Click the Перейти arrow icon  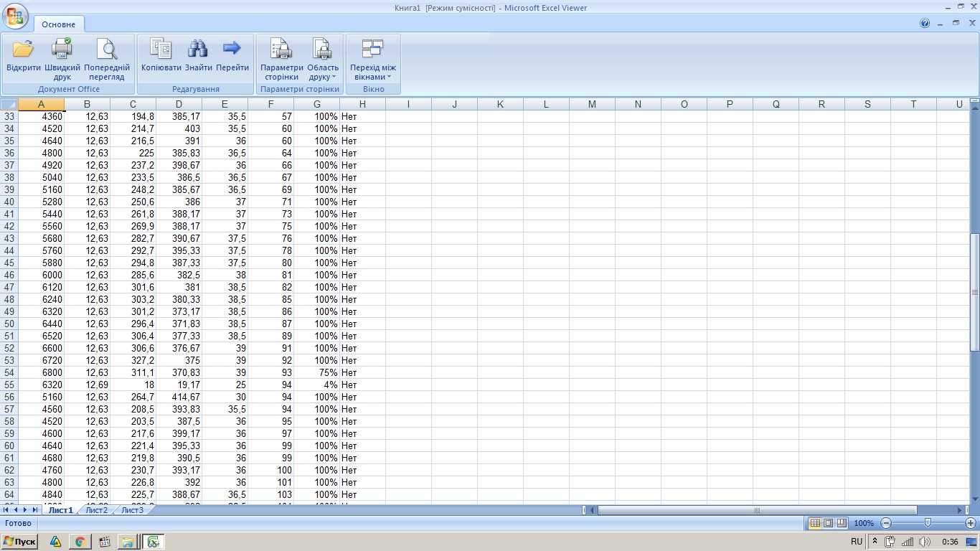[232, 48]
